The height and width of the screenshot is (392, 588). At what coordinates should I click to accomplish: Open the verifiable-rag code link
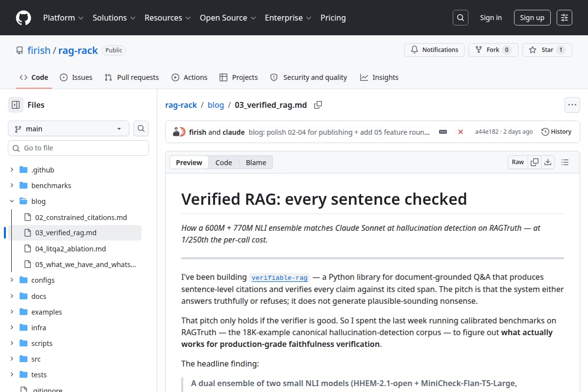click(279, 277)
